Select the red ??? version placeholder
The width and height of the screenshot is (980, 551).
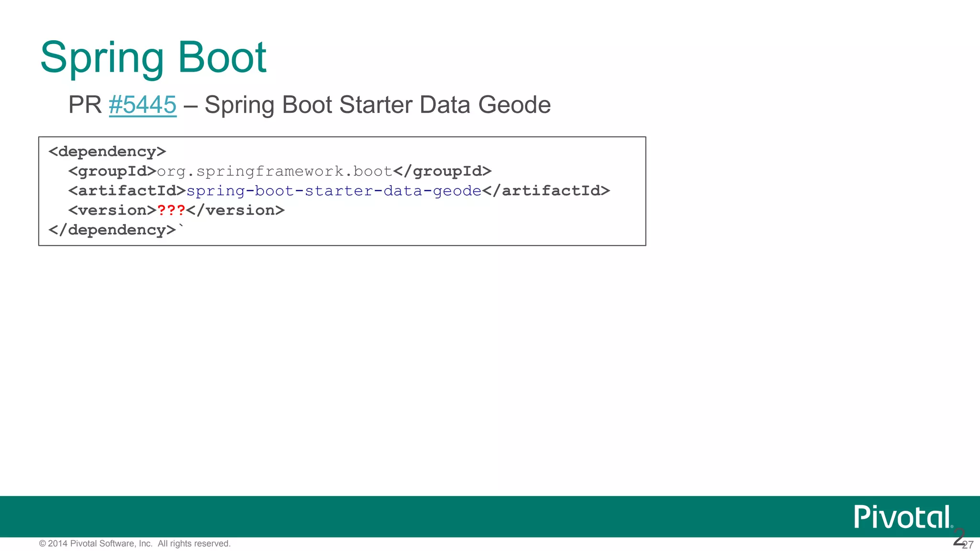[171, 210]
